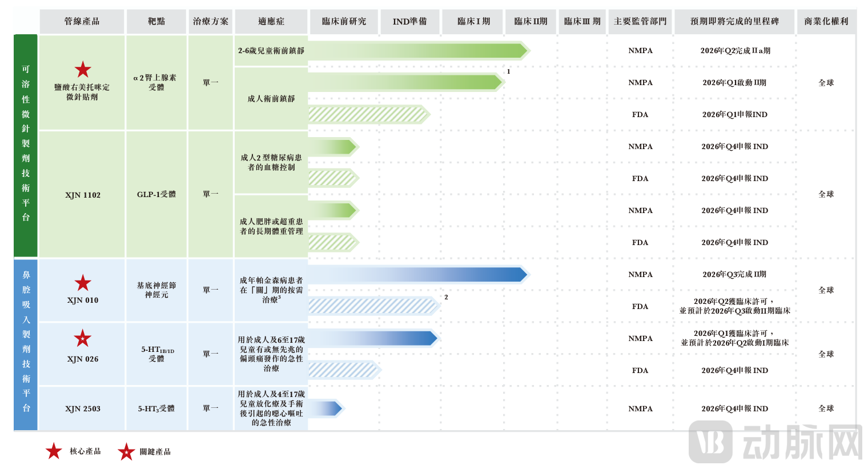Image resolution: width=868 pixels, height=469 pixels.
Task: Select the key product star above XJN 026
Action: click(83, 339)
